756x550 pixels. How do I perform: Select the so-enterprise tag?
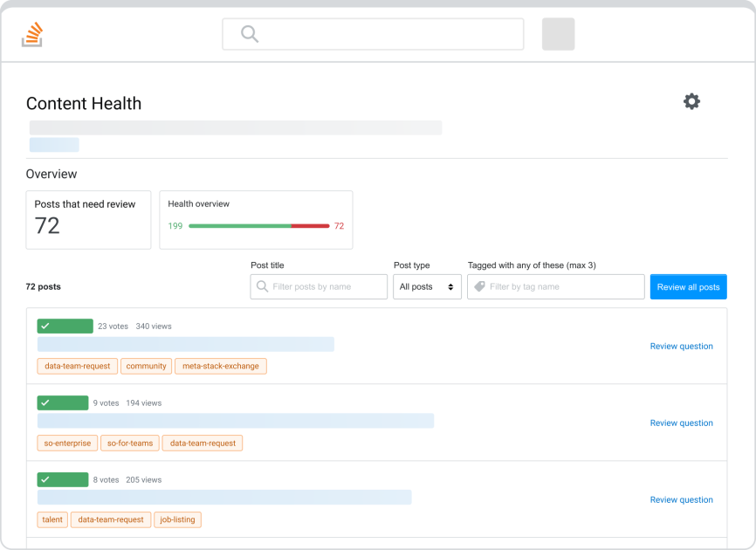[67, 443]
